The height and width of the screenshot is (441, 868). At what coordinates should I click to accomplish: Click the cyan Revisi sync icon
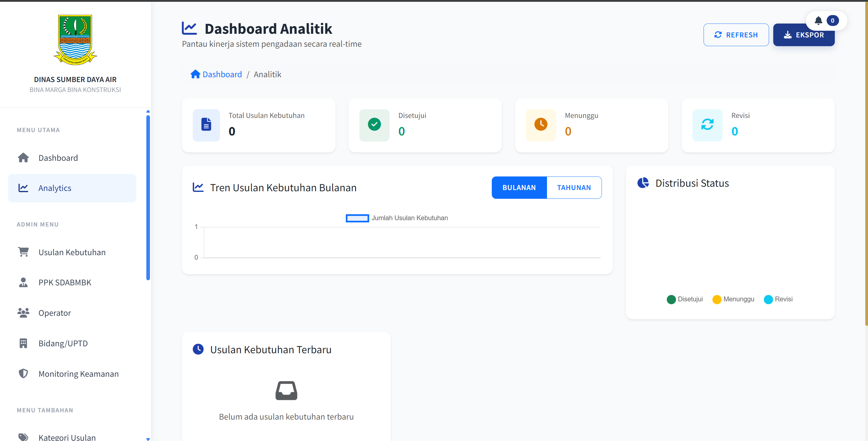tap(707, 125)
